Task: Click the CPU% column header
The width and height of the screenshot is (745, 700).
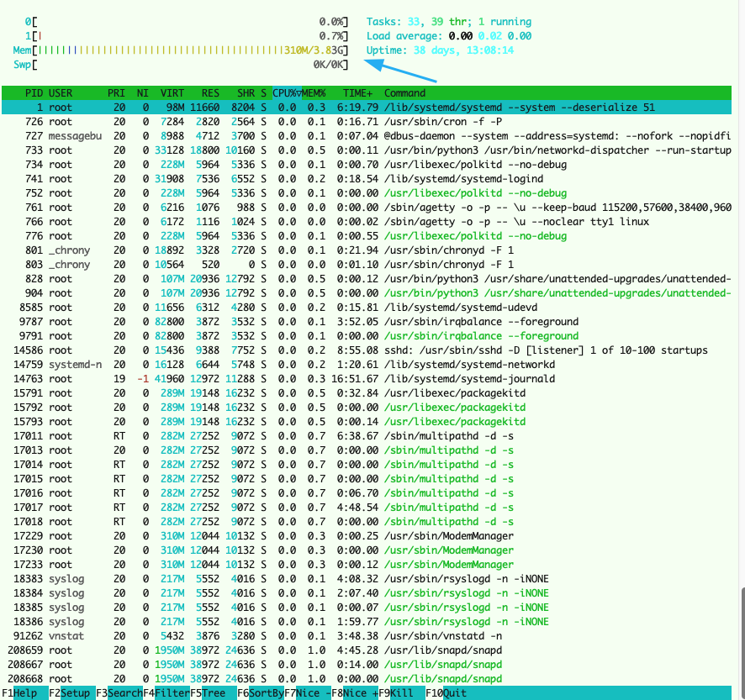Action: point(286,93)
